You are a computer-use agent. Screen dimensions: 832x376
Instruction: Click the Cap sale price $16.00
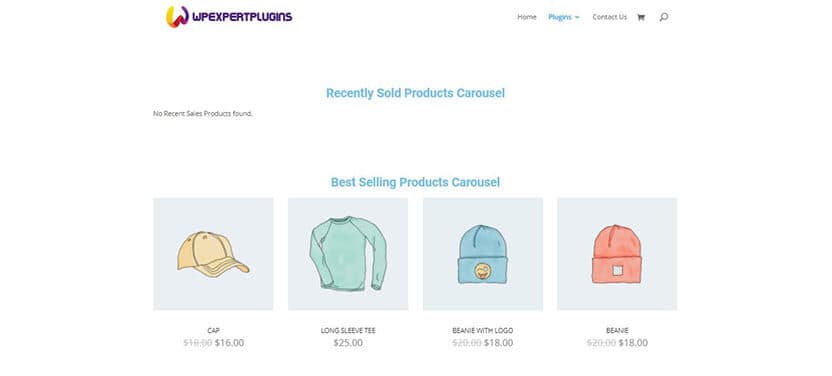(229, 343)
